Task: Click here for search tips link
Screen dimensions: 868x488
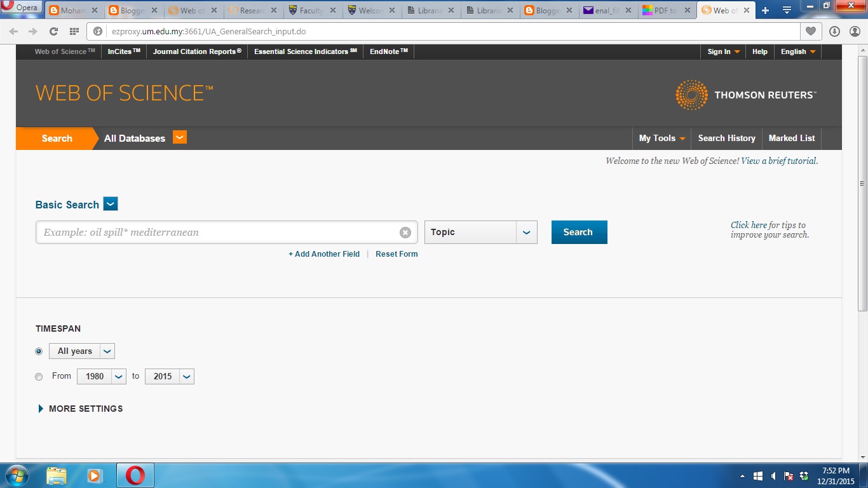Action: coord(749,225)
